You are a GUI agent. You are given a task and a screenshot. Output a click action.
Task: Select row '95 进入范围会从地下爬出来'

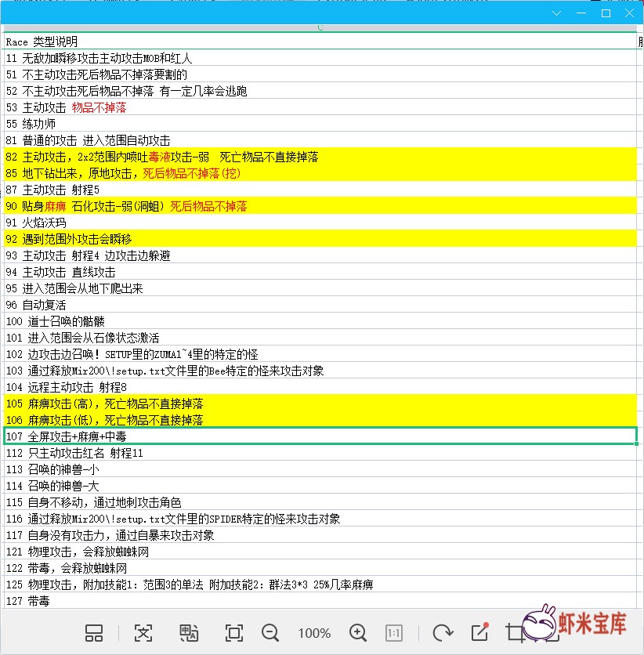pyautogui.click(x=320, y=288)
